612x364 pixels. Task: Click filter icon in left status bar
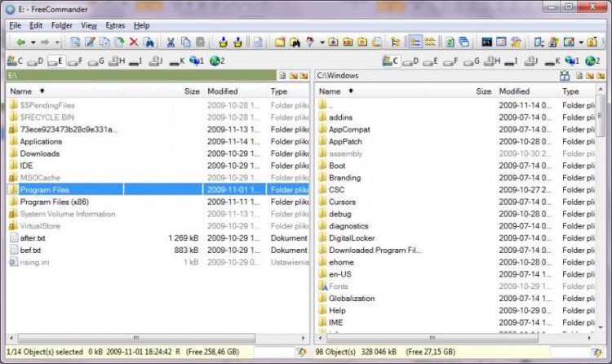[x=301, y=352]
